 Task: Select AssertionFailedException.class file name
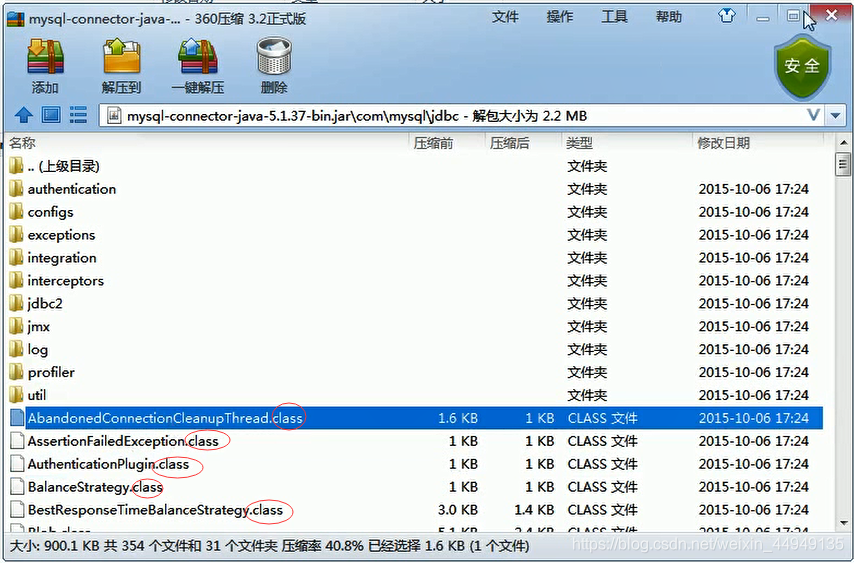coord(123,440)
